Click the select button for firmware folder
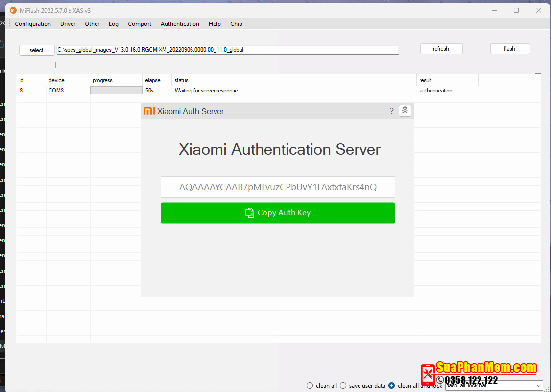551x392 pixels. tap(37, 50)
